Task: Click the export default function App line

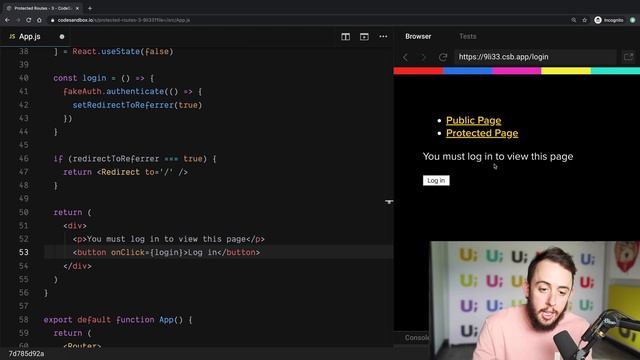Action: coord(118,320)
